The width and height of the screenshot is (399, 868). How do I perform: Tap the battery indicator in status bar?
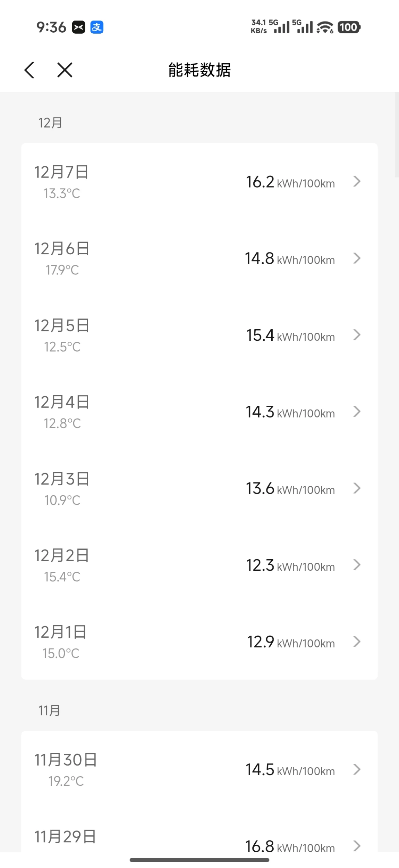tap(349, 27)
